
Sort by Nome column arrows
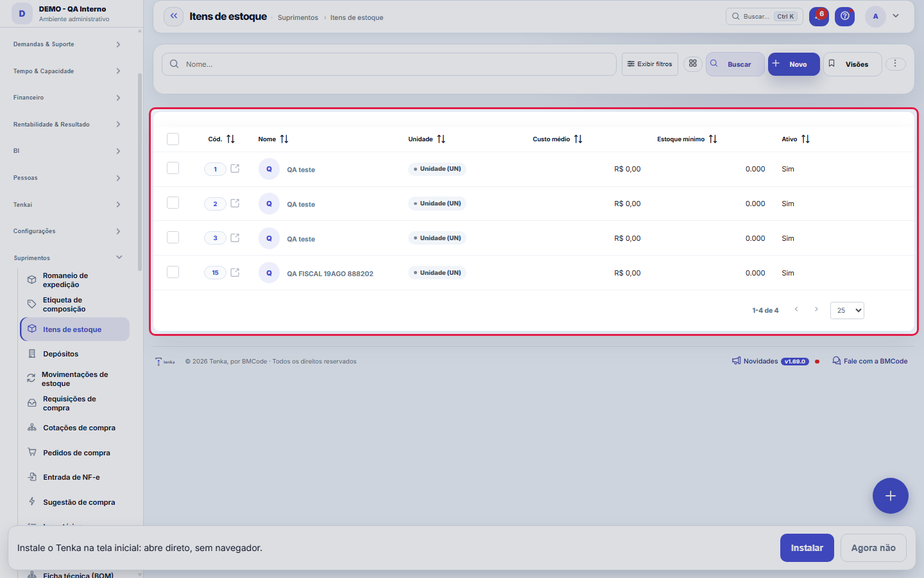284,139
